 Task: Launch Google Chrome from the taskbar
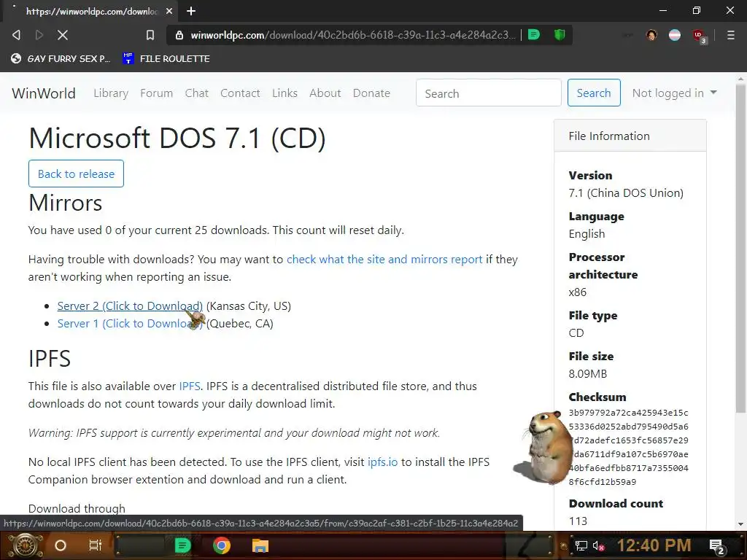[222, 545]
